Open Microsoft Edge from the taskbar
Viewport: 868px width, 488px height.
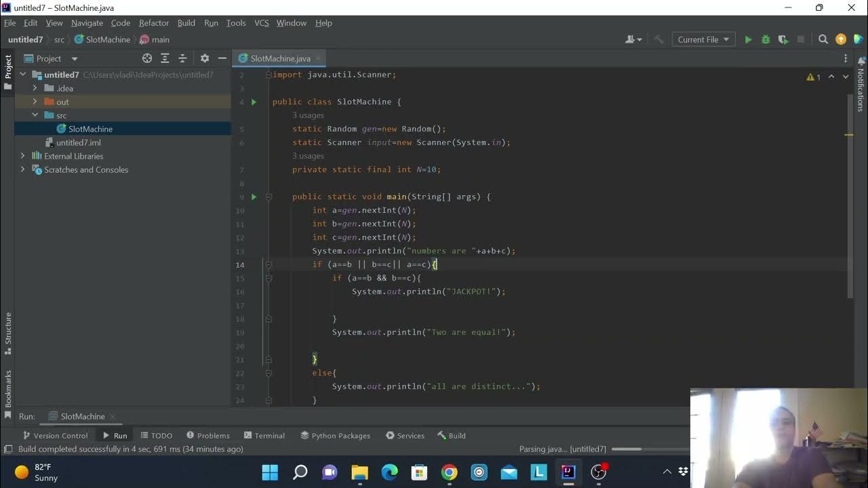[389, 472]
